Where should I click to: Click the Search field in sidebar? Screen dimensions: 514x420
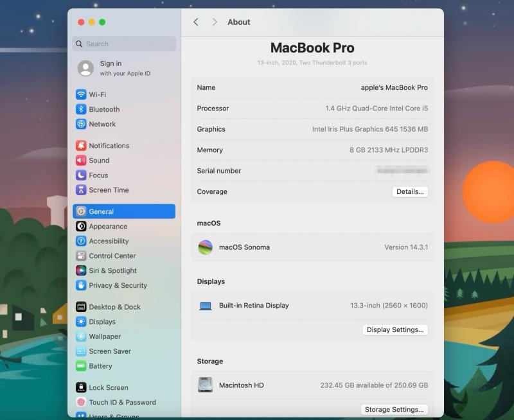point(124,44)
